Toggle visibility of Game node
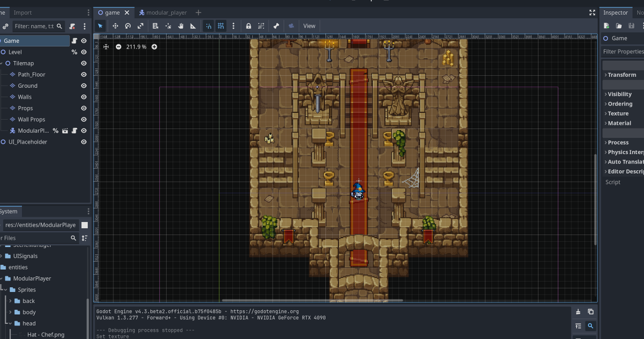644x339 pixels. (x=84, y=41)
